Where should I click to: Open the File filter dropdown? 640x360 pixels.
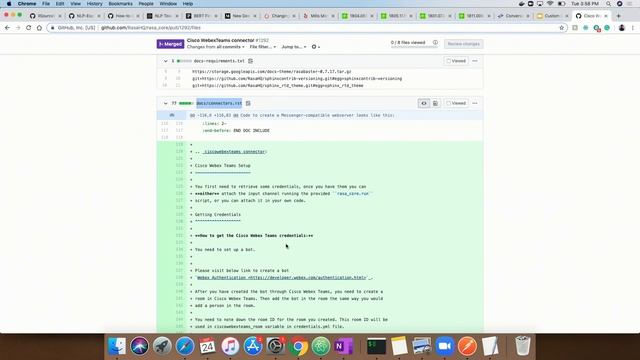pyautogui.click(x=262, y=47)
